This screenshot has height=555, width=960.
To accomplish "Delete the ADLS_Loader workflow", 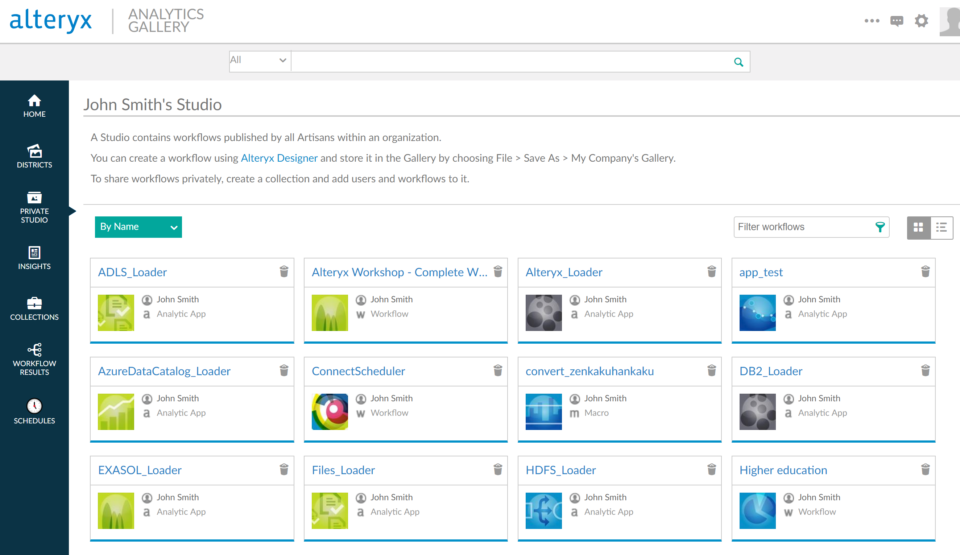I will pyautogui.click(x=284, y=271).
